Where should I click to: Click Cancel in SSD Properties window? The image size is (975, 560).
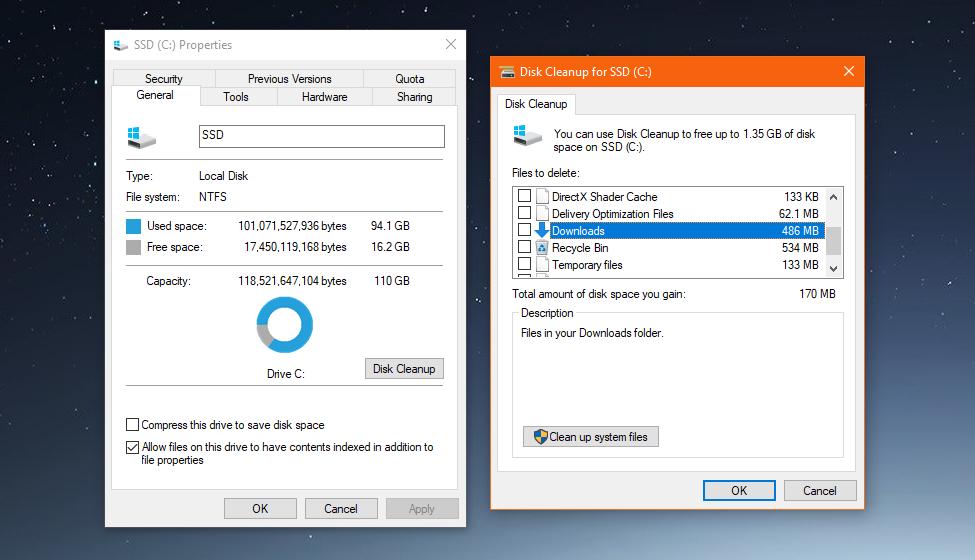[341, 508]
